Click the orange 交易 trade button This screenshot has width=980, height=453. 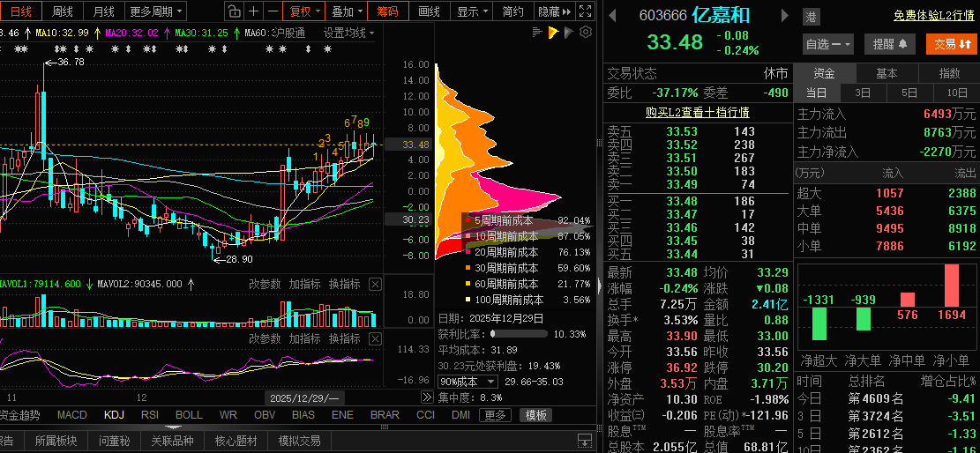(951, 44)
